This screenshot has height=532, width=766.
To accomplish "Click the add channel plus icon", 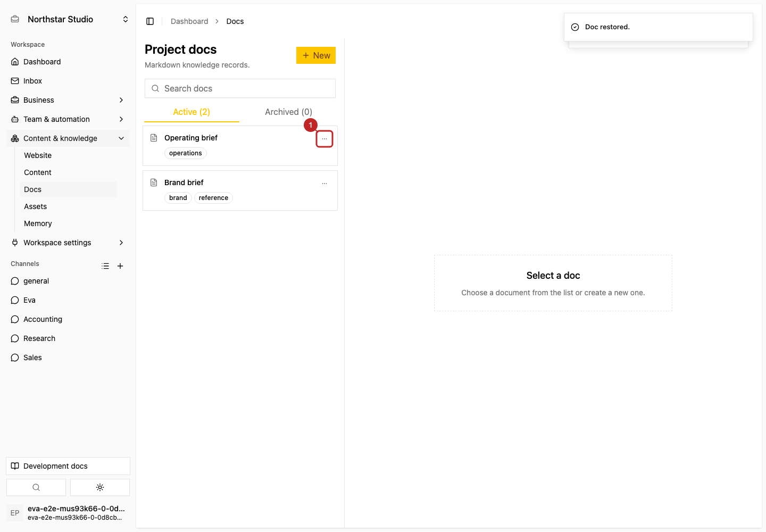I will [120, 266].
